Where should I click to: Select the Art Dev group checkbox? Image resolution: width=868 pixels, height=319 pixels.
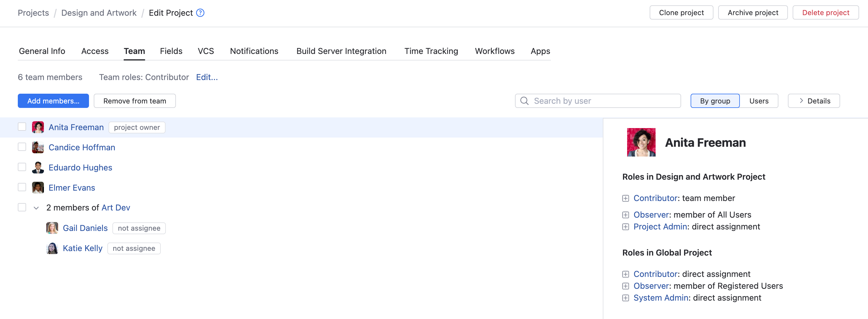click(22, 207)
